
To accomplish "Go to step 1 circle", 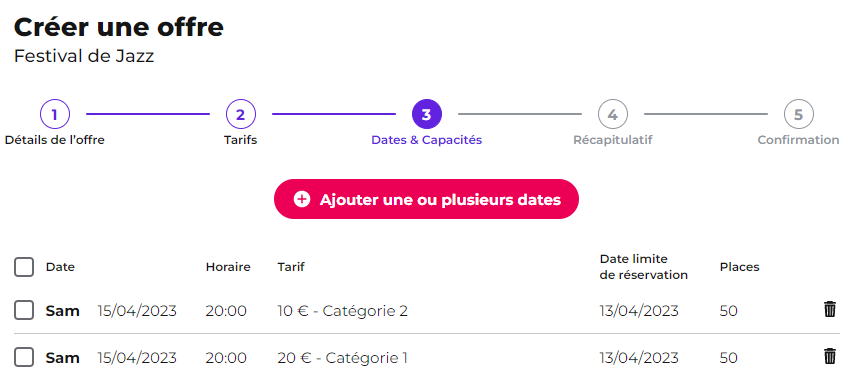I will (54, 114).
